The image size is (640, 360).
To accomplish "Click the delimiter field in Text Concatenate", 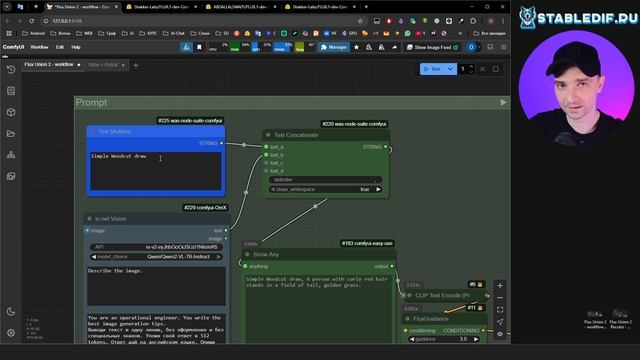I will coord(326,180).
